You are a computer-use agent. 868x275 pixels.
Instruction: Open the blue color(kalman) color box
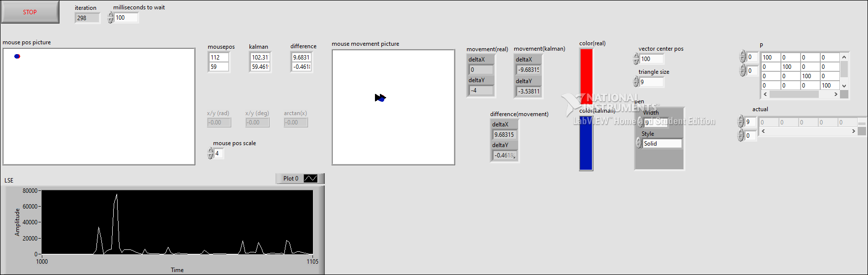click(x=586, y=142)
